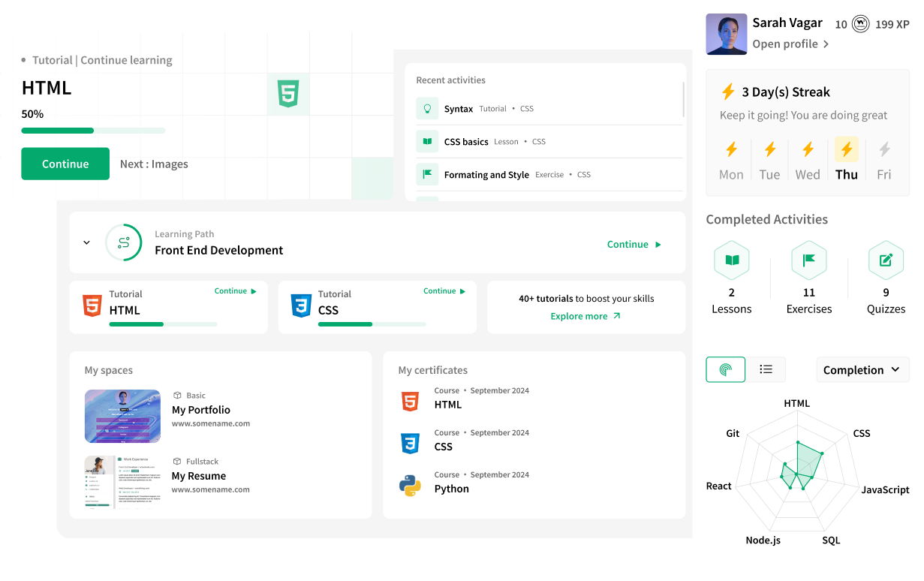The image size is (924, 581).
Task: Click the Formating and Style flag icon
Action: point(428,174)
